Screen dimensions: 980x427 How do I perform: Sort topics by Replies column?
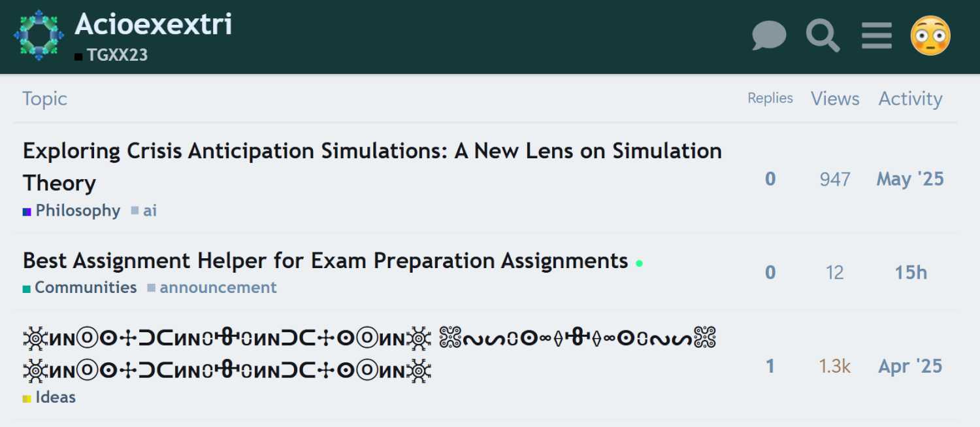click(x=770, y=98)
